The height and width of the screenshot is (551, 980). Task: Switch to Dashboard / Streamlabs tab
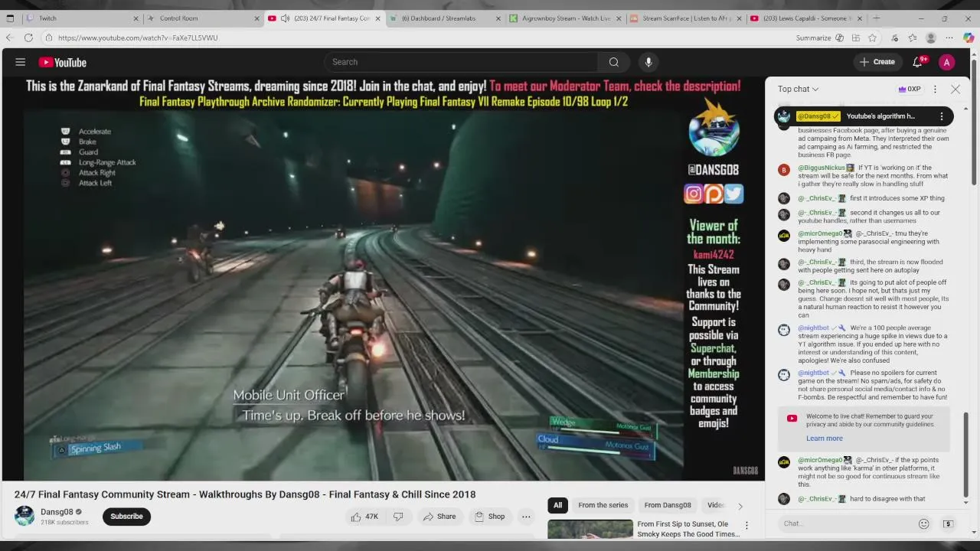(446, 18)
